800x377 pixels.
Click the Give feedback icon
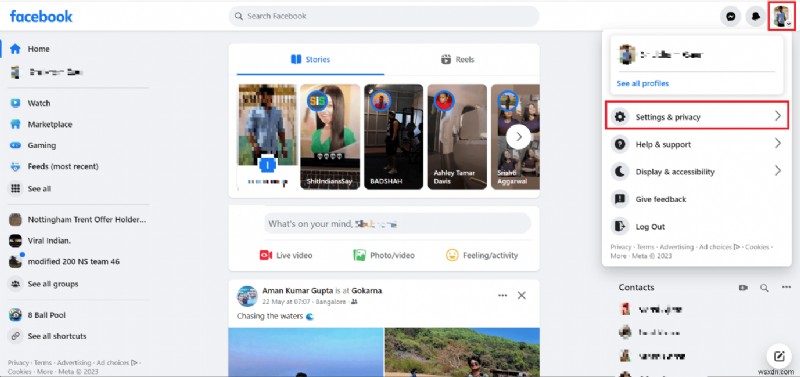coord(619,199)
